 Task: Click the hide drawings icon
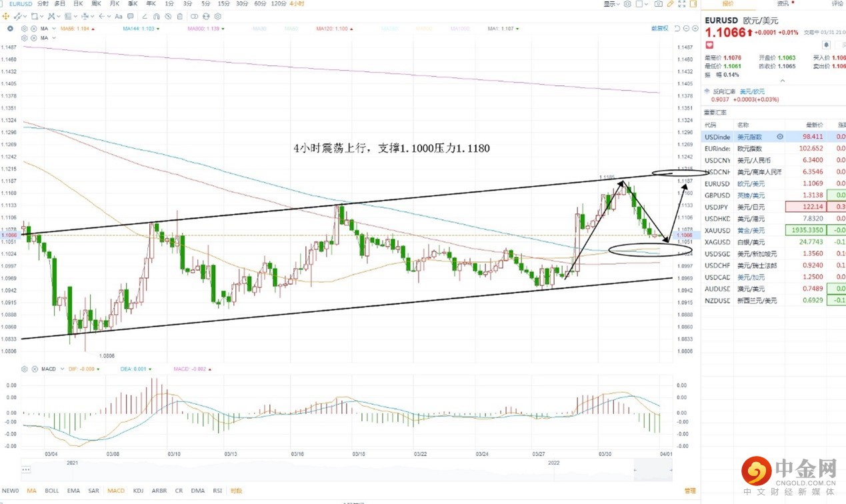[168, 16]
